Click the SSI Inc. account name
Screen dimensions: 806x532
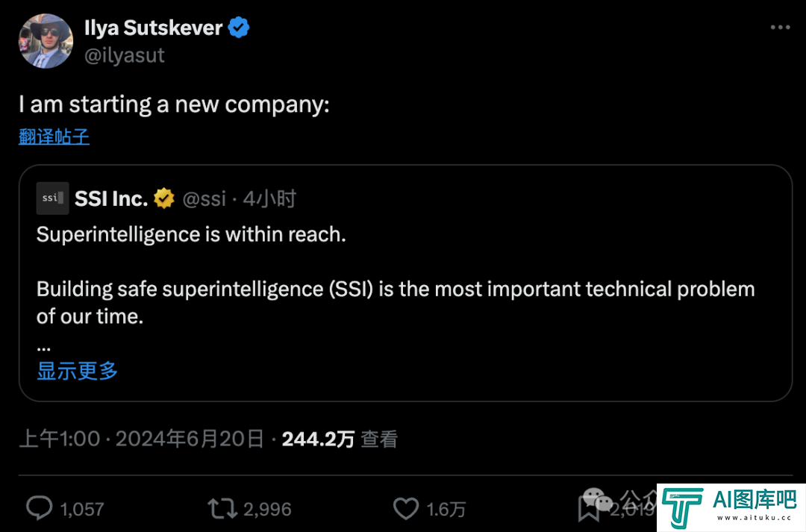(x=111, y=198)
